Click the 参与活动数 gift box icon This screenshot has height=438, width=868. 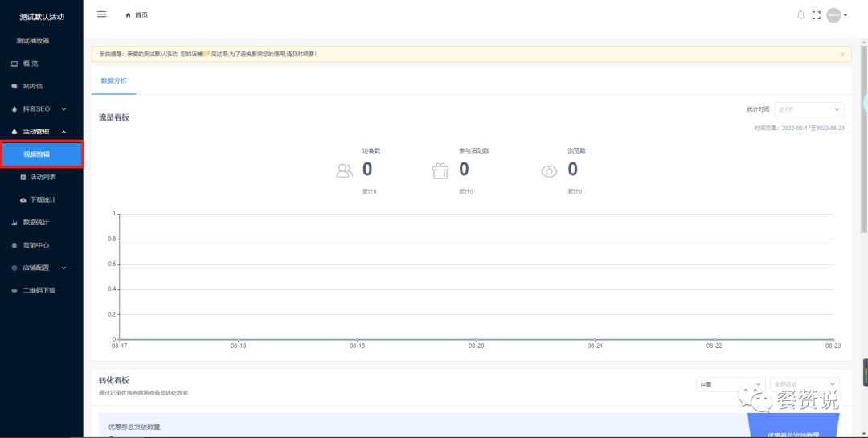(x=440, y=170)
